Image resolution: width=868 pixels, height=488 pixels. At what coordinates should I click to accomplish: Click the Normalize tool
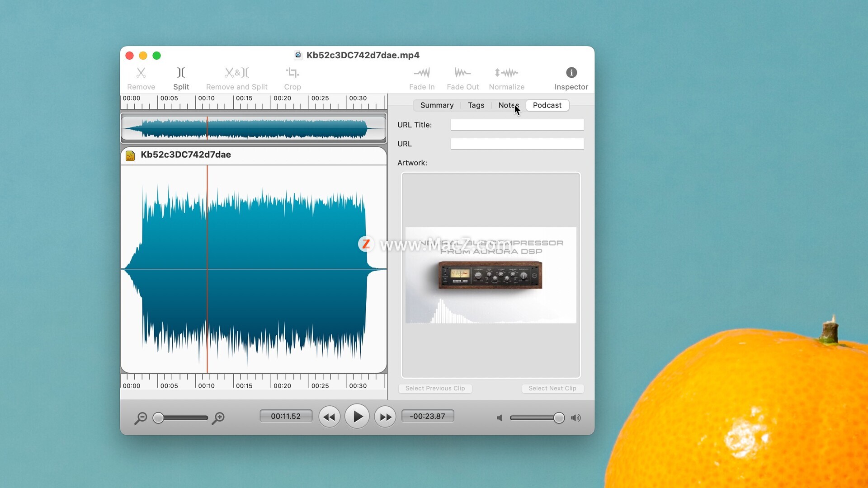[506, 78]
